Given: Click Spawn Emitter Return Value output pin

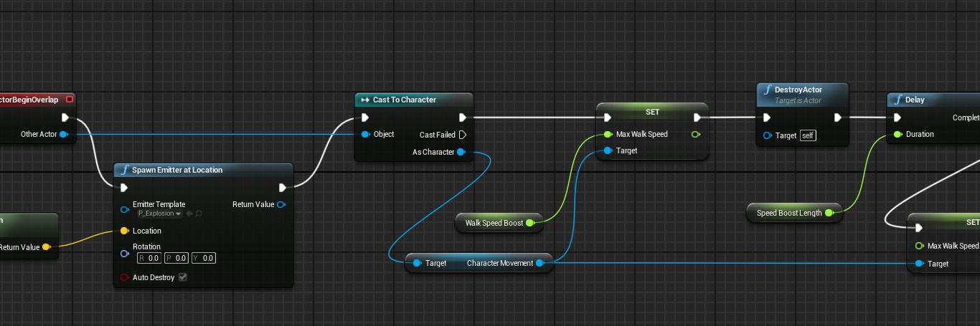Looking at the screenshot, I should point(281,204).
